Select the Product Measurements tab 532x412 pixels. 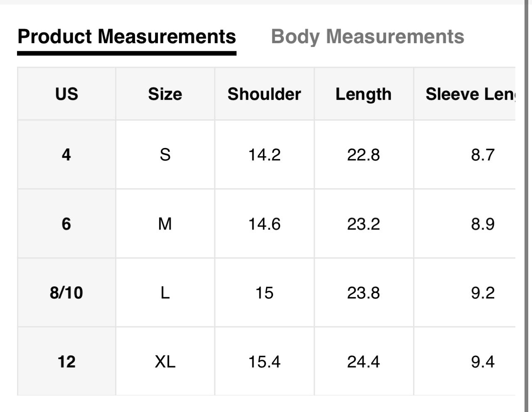point(127,37)
